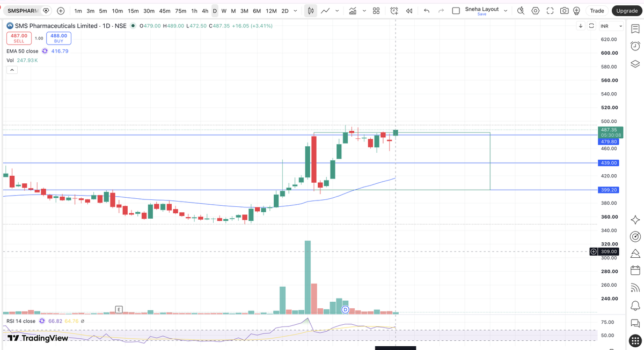
Task: Open the Watchlist panel icon
Action: (635, 28)
